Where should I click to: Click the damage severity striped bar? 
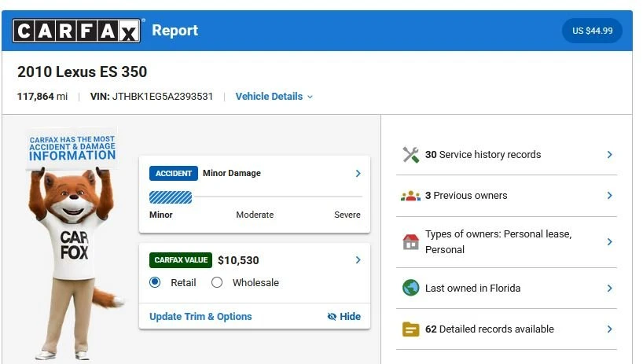pyautogui.click(x=171, y=197)
